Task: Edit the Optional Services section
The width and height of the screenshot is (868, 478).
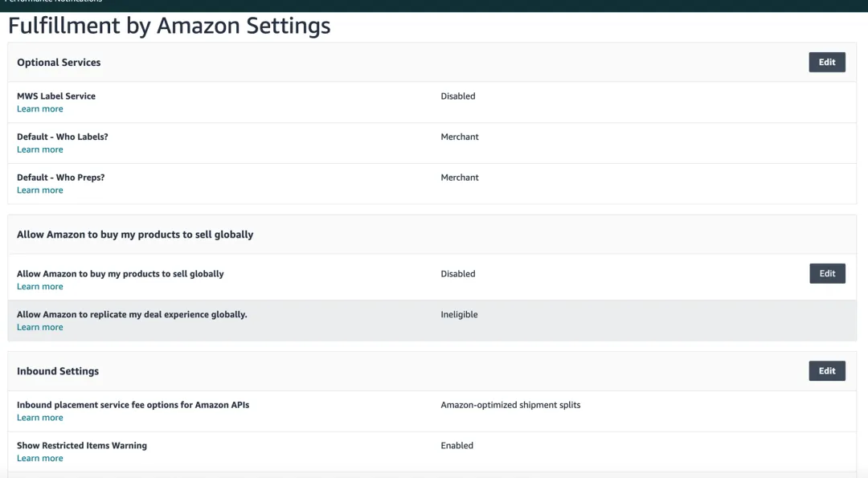Action: pyautogui.click(x=827, y=62)
